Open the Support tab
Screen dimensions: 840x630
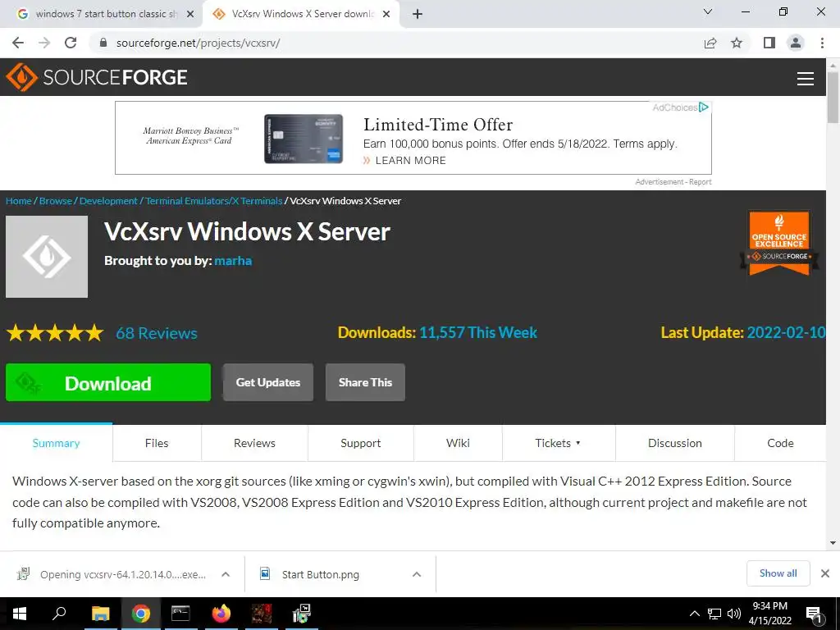[x=361, y=443]
